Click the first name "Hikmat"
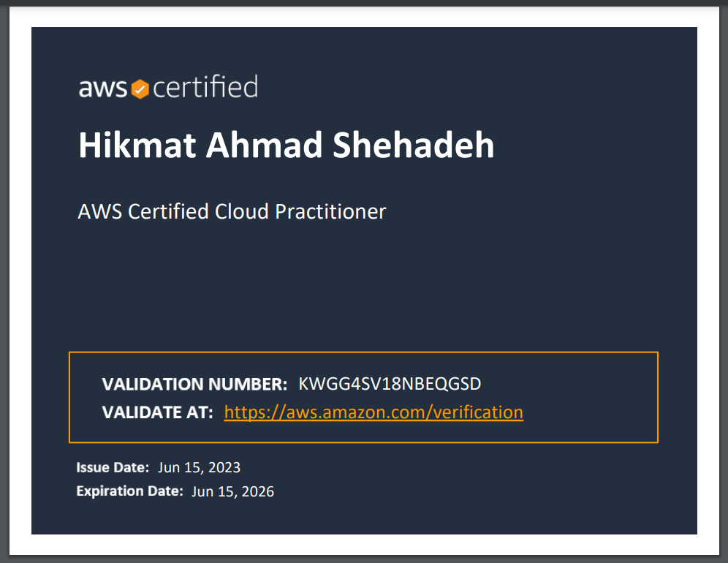This screenshot has height=563, width=728. click(137, 146)
